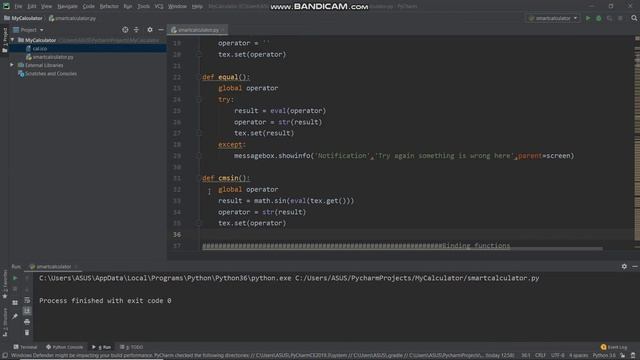Run the smartcalculator configuration with green play icon
Screen dimensions: 640x360
tap(588, 18)
